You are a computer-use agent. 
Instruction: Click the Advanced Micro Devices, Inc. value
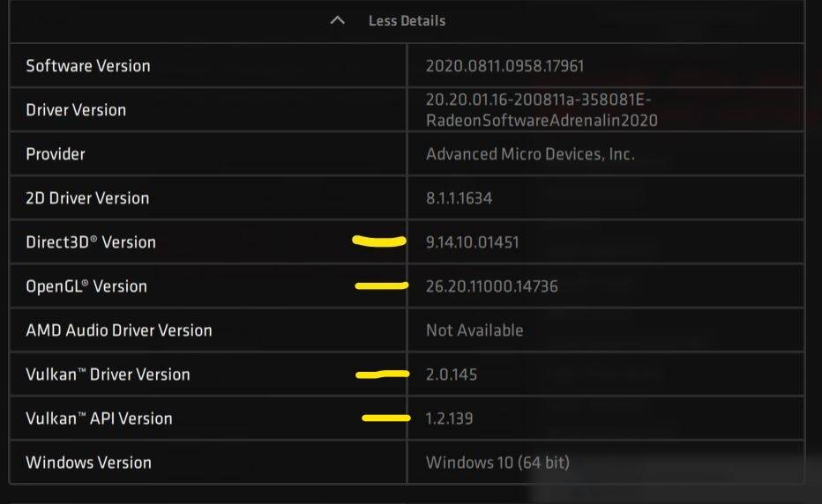[530, 154]
